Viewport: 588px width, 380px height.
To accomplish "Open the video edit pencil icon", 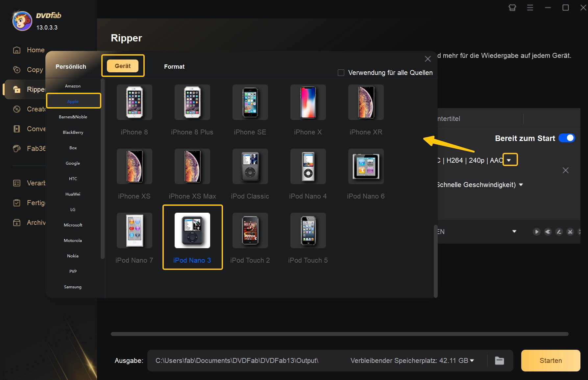I will point(559,232).
